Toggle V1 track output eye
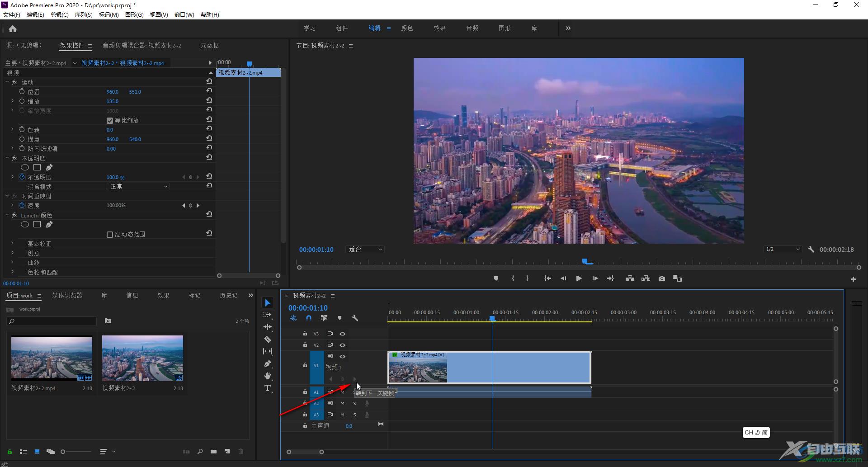Screen dimensions: 868x467 342,356
